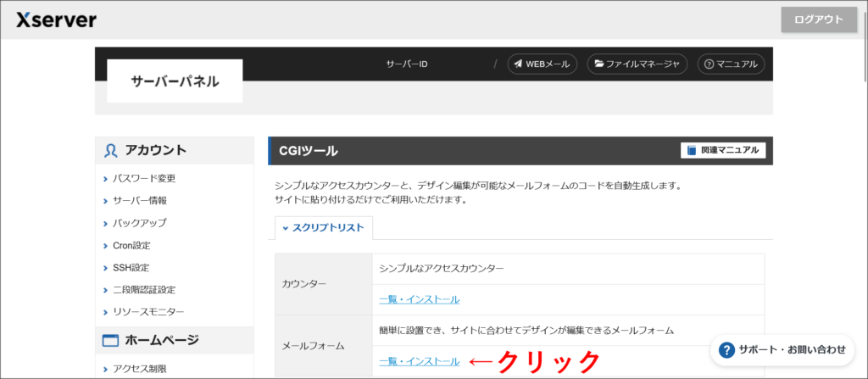Click the アカウント person icon
The image size is (868, 379).
pyautogui.click(x=111, y=150)
